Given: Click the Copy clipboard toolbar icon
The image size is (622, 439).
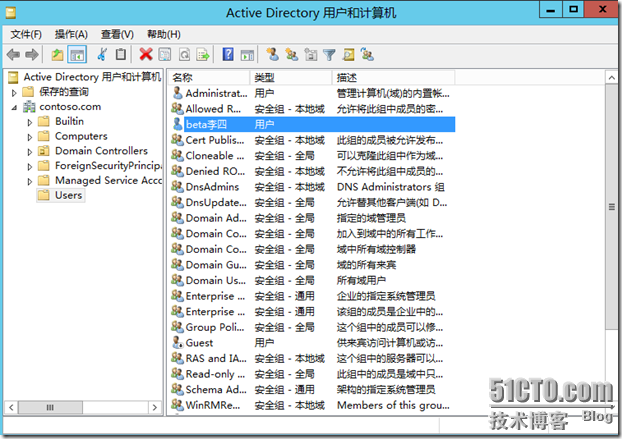Looking at the screenshot, I should [121, 54].
